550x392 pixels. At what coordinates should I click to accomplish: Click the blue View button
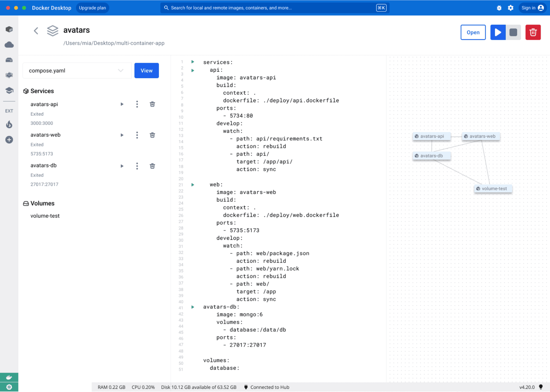[146, 70]
